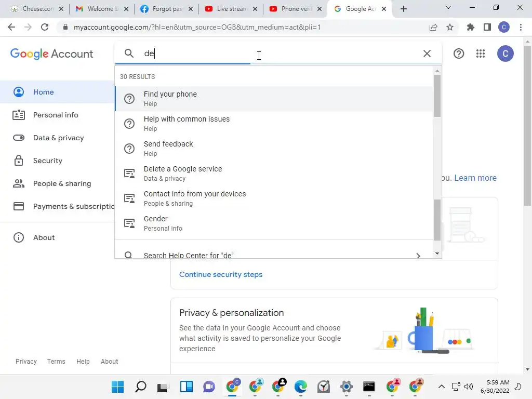Open People & sharing section
Screen dimensions: 532x399
tap(57, 183)
